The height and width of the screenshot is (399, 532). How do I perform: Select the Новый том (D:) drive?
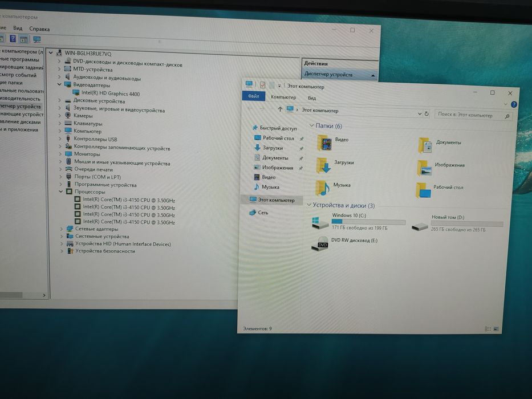click(457, 223)
